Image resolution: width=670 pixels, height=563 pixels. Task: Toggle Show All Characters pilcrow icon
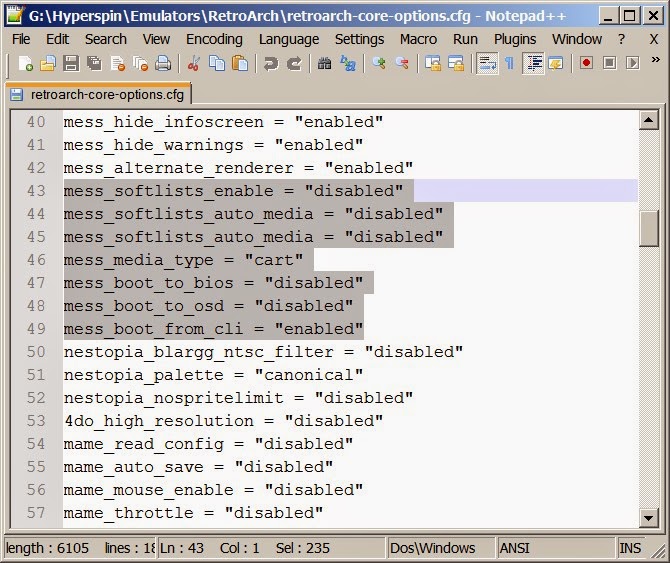point(509,64)
